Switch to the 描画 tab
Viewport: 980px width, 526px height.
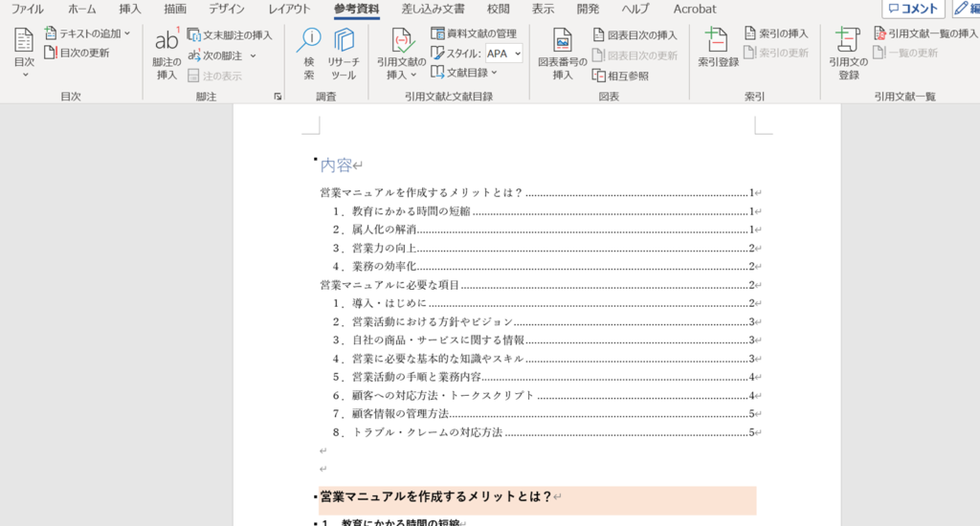pos(175,9)
